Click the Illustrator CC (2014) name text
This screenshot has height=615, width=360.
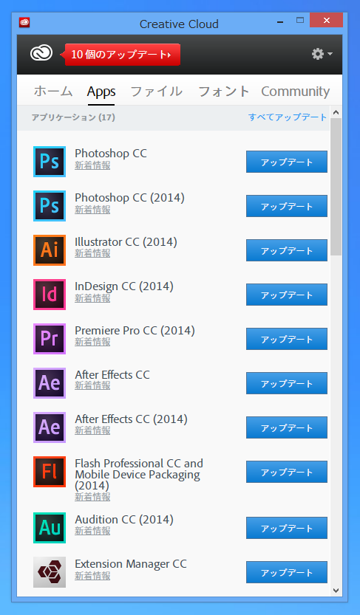(126, 242)
